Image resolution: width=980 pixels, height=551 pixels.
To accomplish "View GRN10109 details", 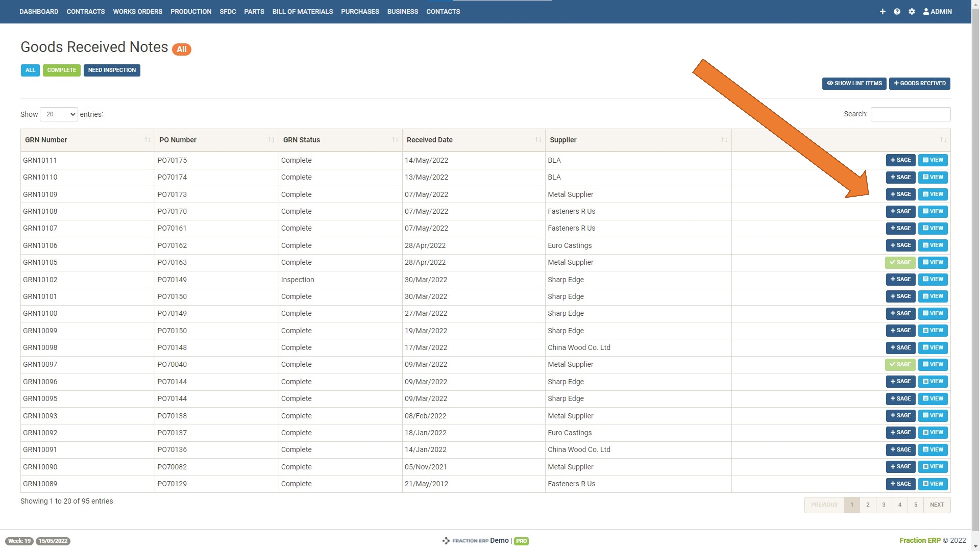I will (932, 194).
